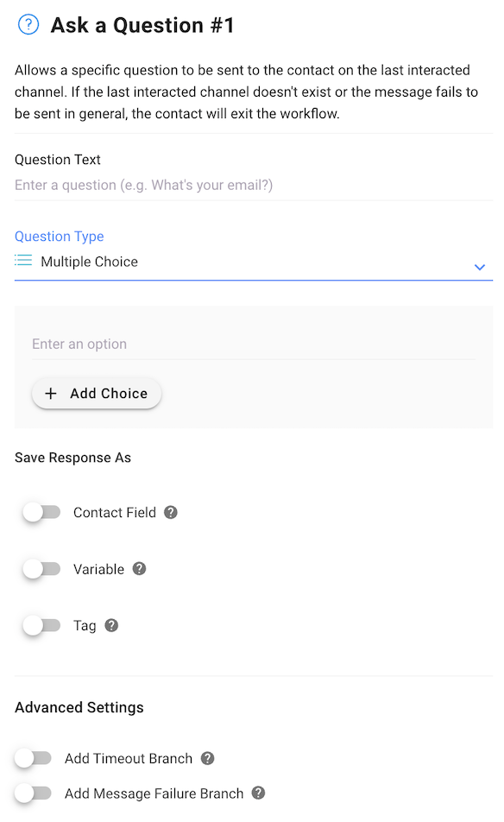This screenshot has width=504, height=822.
Task: Focus the Enter an option field
Action: pos(254,345)
